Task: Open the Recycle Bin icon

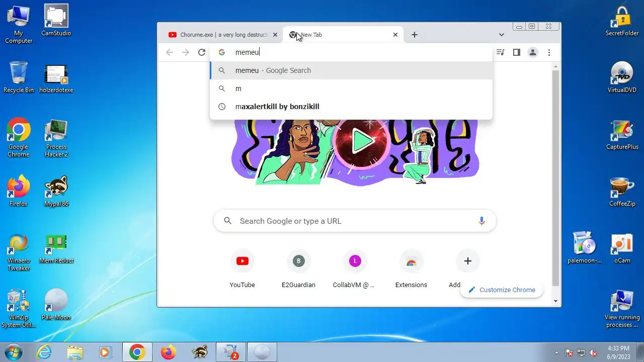Action: [x=19, y=77]
